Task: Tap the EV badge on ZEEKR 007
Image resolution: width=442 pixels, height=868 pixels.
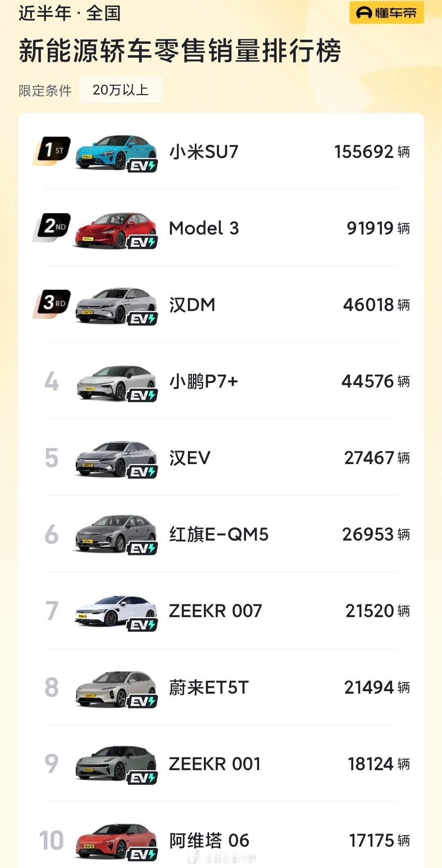Action: pyautogui.click(x=142, y=625)
